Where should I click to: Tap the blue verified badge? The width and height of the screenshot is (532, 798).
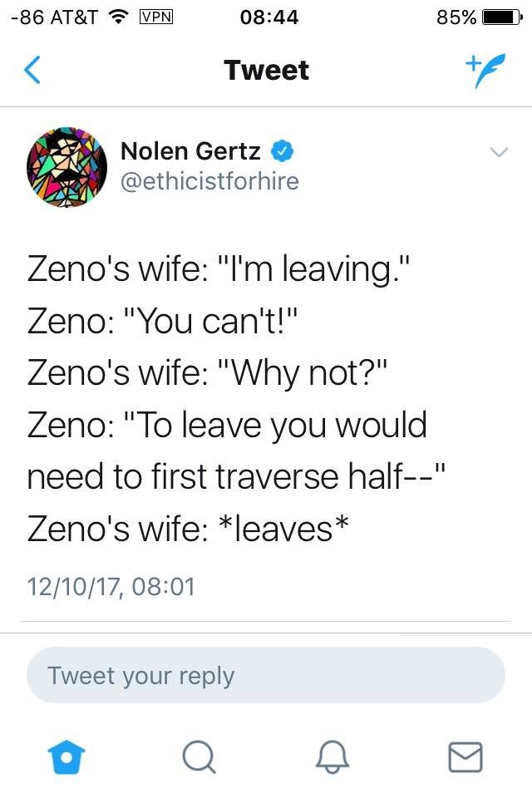283,151
